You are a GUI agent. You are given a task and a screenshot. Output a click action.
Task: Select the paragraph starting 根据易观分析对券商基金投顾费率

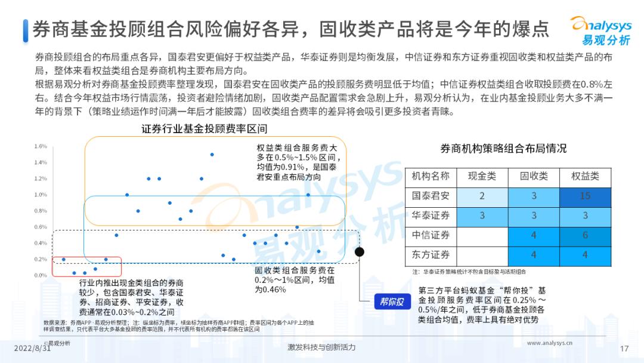point(324,98)
